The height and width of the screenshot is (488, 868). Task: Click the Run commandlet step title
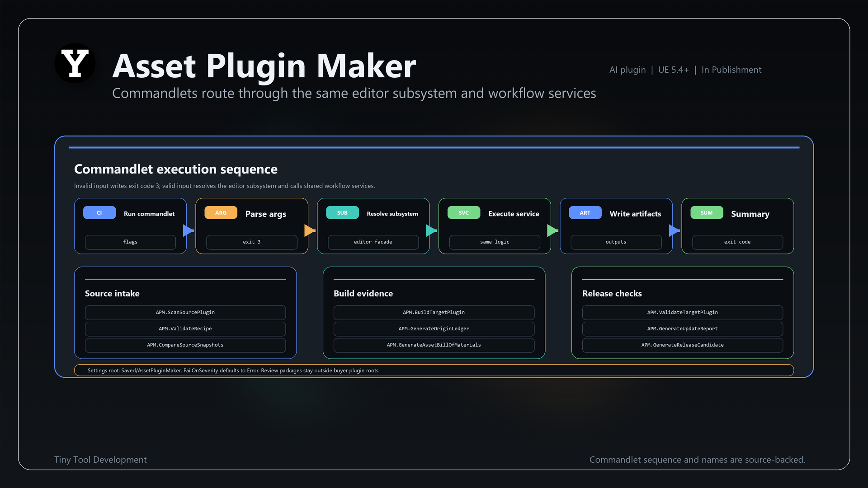149,214
